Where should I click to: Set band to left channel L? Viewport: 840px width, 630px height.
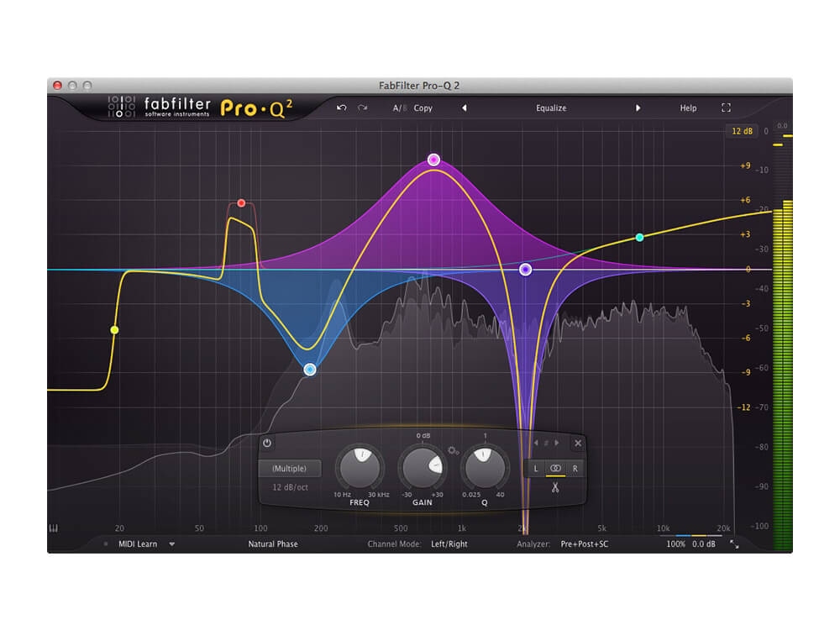(536, 468)
